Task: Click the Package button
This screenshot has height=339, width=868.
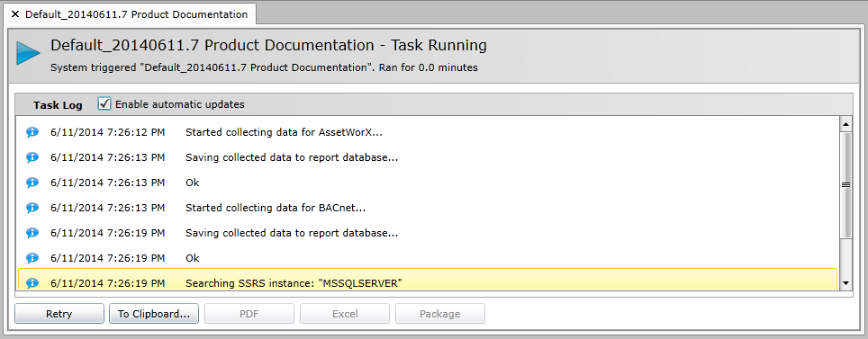Action: click(x=440, y=314)
